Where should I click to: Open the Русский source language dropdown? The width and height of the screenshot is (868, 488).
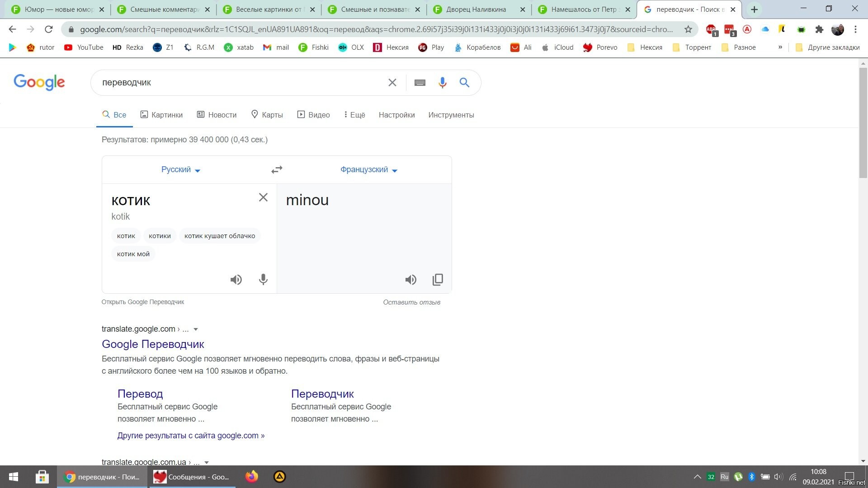click(180, 169)
